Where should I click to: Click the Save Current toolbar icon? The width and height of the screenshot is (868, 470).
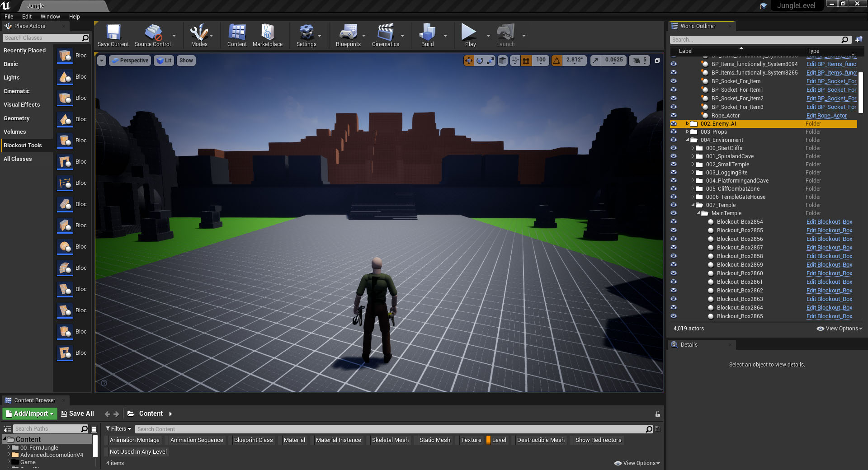point(113,33)
